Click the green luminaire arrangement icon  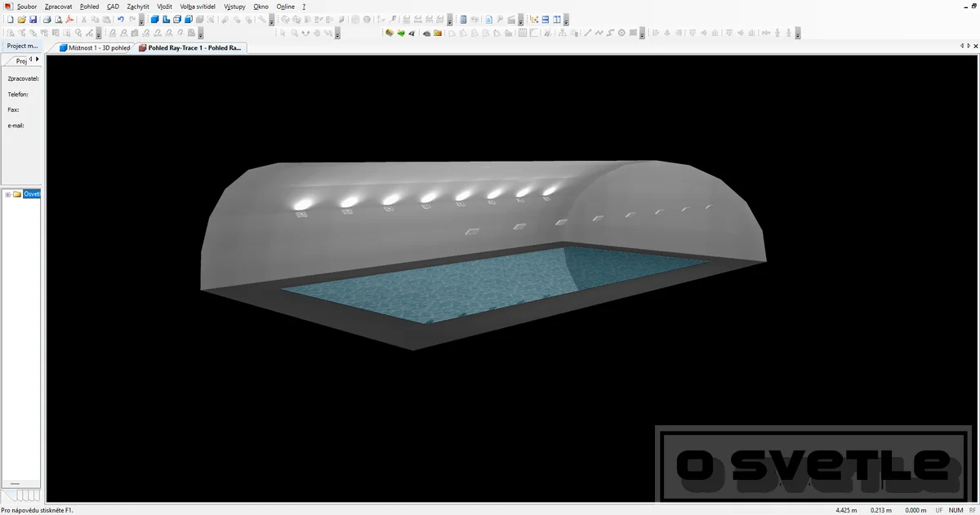click(401, 33)
